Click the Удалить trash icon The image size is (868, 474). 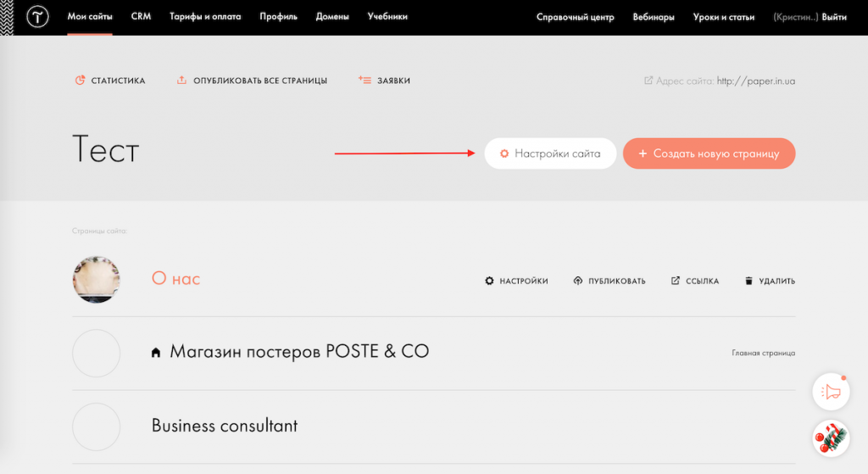pos(748,281)
